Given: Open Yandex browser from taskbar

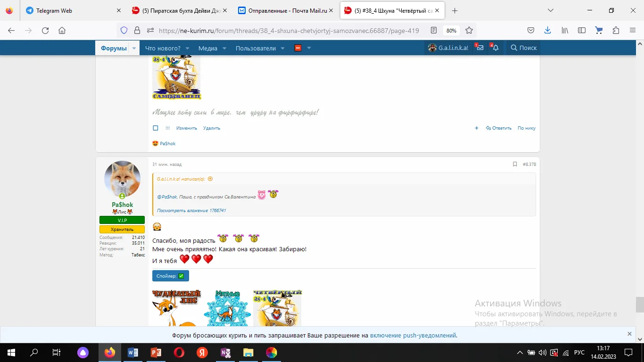Looking at the screenshot, I should pyautogui.click(x=202, y=353).
